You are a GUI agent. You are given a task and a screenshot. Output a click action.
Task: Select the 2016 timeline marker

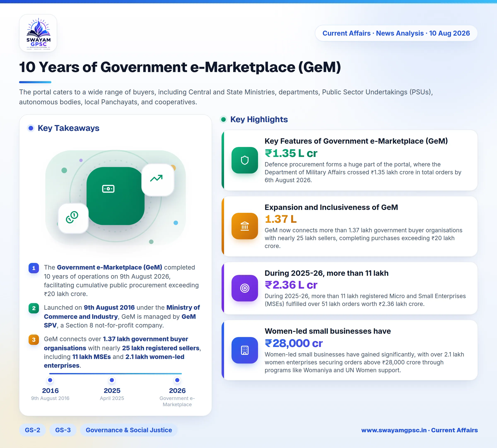point(50,380)
